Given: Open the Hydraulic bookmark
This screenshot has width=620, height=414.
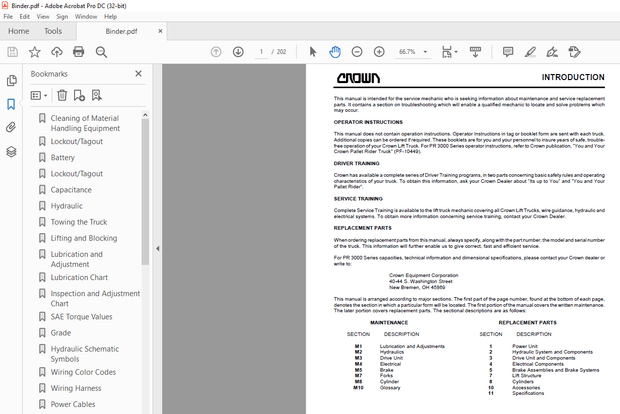Looking at the screenshot, I should click(x=66, y=206).
